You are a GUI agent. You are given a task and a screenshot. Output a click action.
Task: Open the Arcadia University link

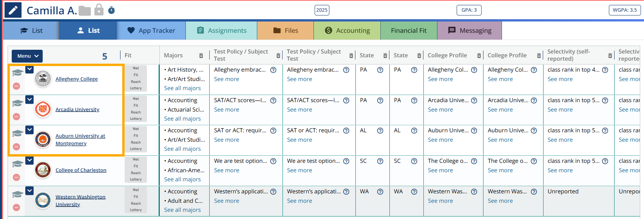[x=77, y=110]
